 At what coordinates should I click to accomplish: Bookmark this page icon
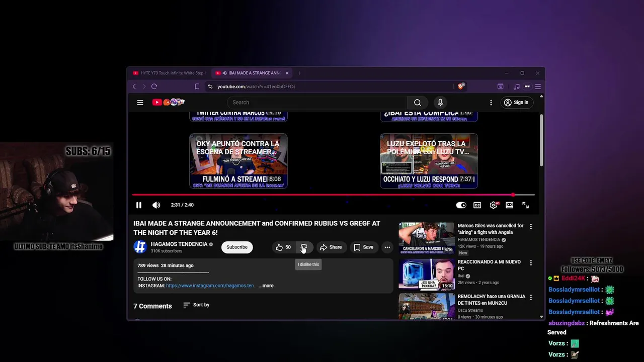coord(197,86)
